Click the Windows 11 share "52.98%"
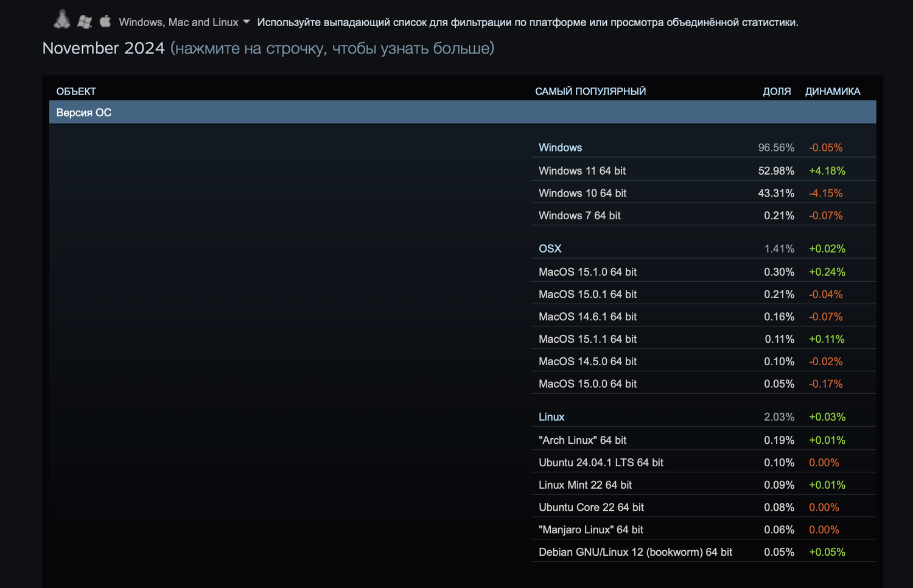Viewport: 913px width, 588px height. tap(776, 171)
